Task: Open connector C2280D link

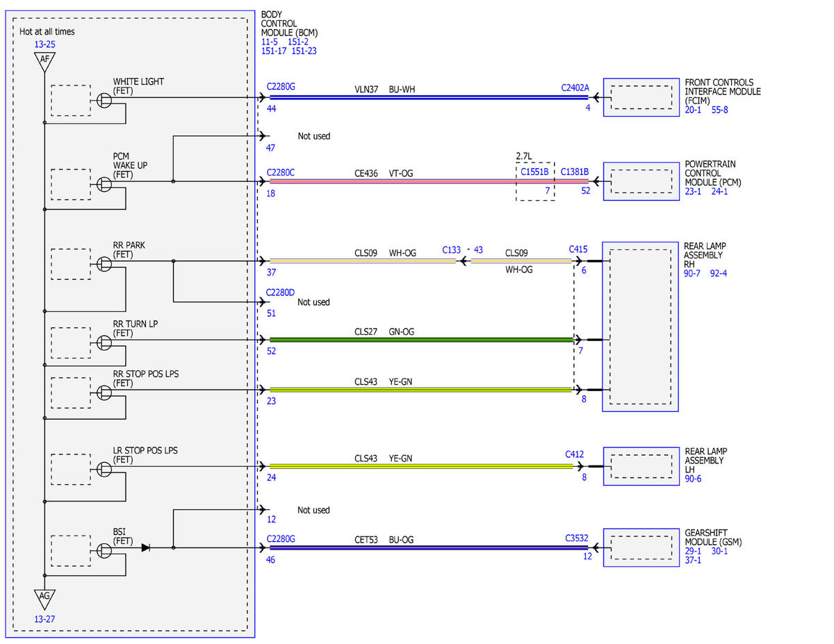Action: pyautogui.click(x=281, y=293)
